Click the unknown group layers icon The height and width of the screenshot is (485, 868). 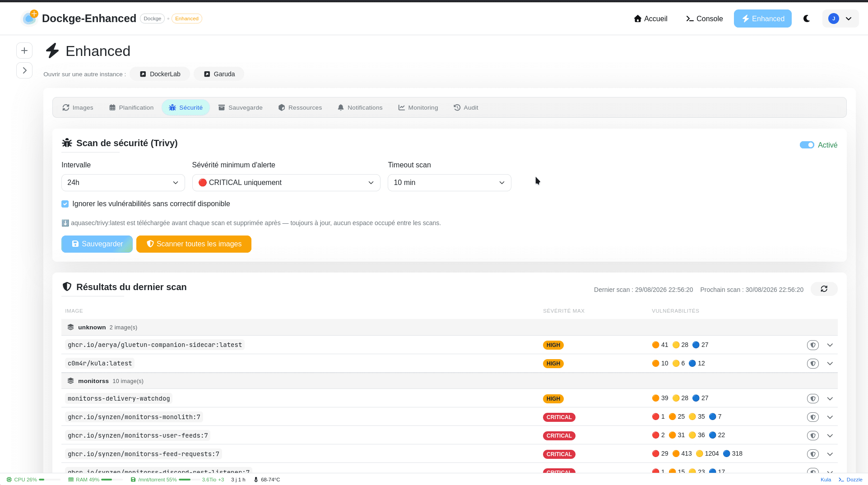[70, 327]
